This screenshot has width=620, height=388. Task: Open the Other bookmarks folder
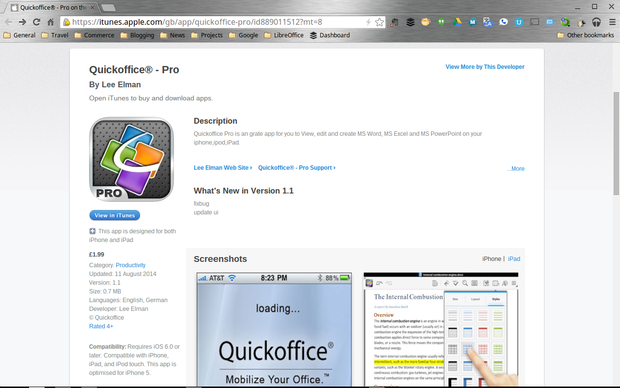(x=586, y=35)
